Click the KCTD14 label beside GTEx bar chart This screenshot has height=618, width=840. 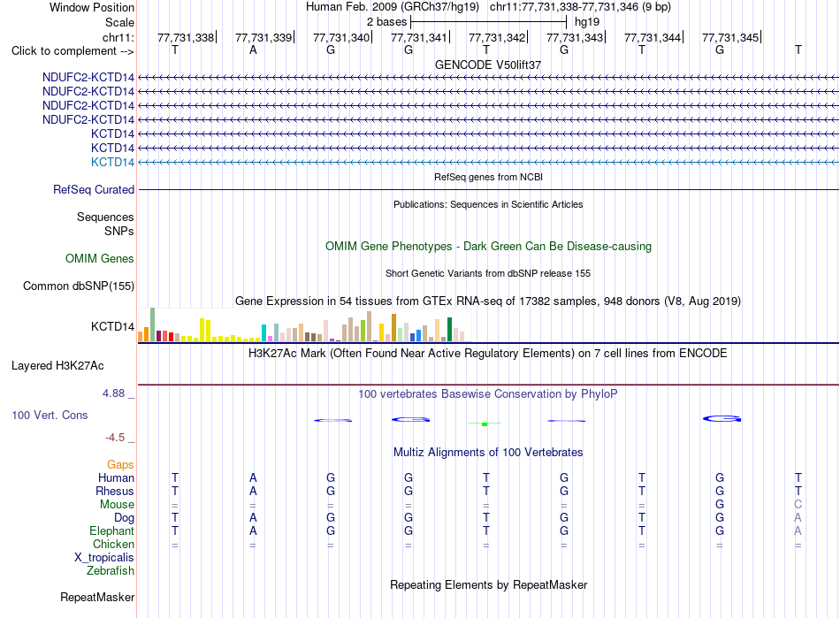click(x=112, y=326)
